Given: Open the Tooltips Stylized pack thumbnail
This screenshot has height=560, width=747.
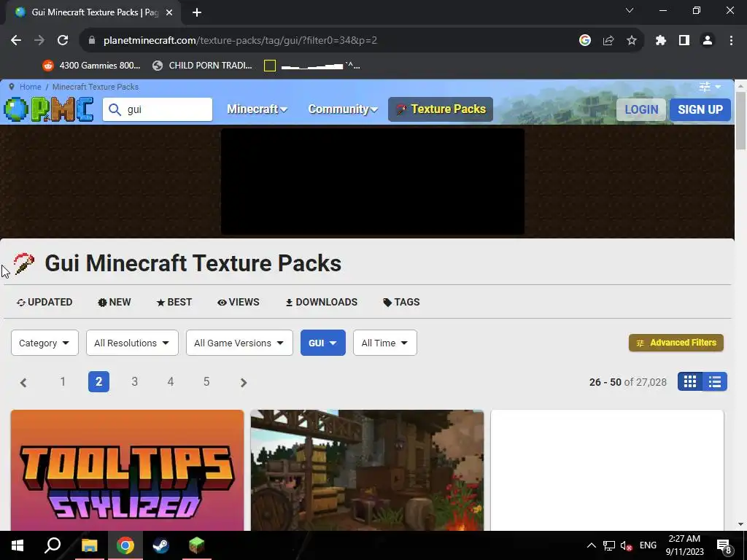Looking at the screenshot, I should pos(127,470).
